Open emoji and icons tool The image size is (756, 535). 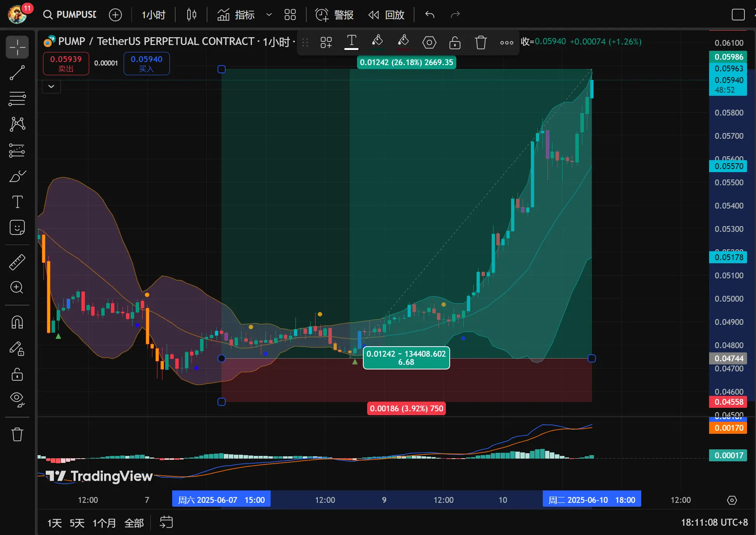coord(17,228)
